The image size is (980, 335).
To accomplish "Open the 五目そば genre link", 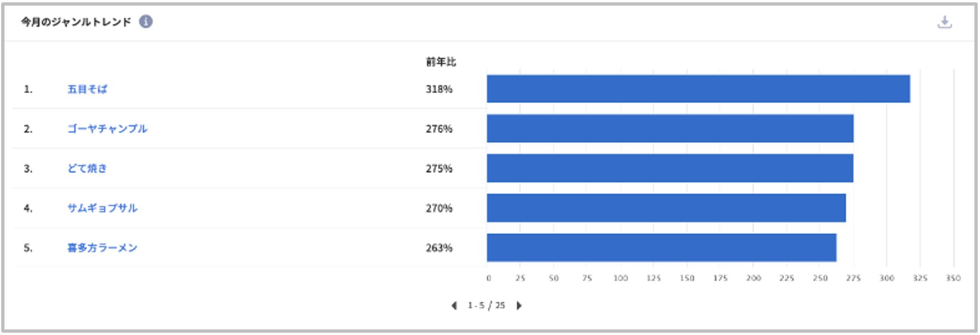I will [87, 89].
